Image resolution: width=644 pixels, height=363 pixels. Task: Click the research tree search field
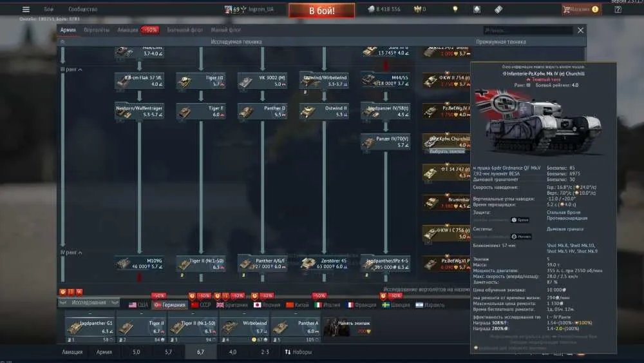click(x=528, y=30)
